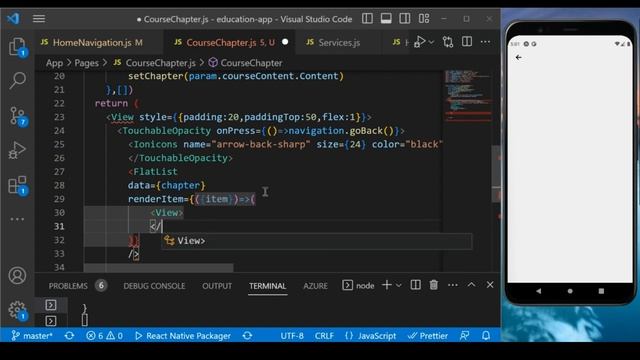
Task: Toggle bottom panel layout icon
Action: 386,19
